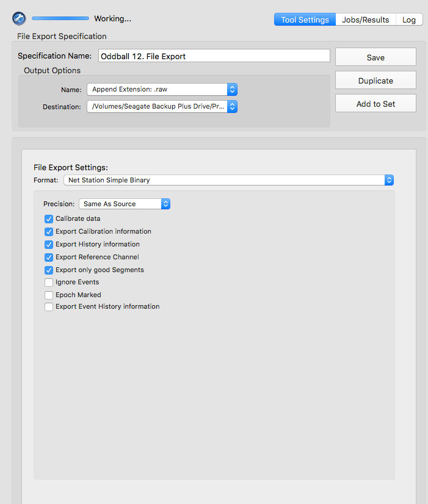
Task: Open the Precision Same As Source dropdown
Action: click(125, 204)
